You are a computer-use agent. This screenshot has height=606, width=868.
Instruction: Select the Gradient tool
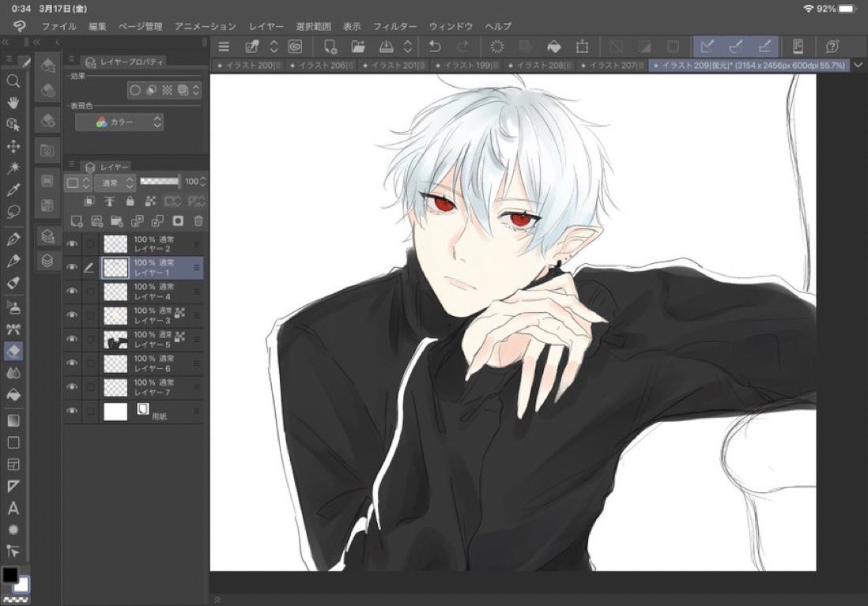click(x=13, y=420)
